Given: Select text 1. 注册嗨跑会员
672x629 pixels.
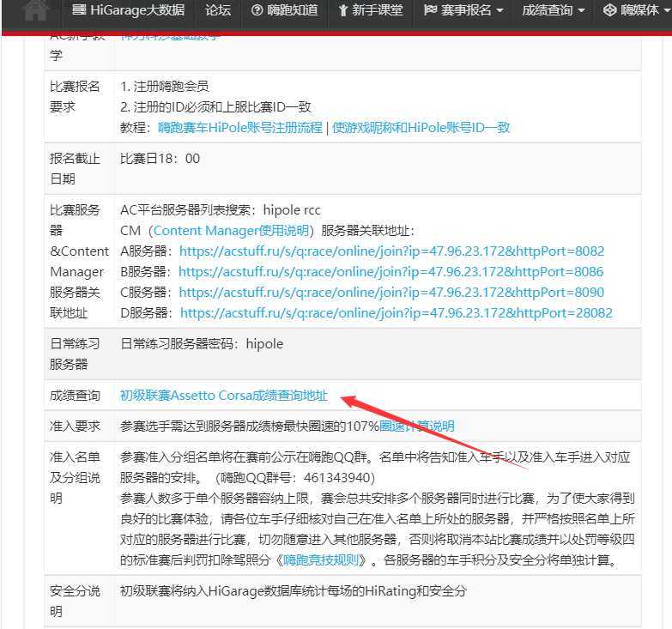Looking at the screenshot, I should coord(165,87).
